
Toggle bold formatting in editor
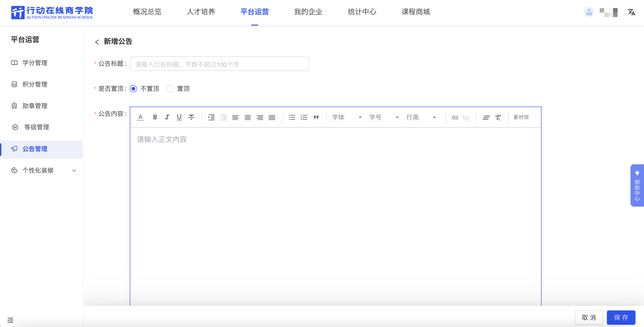(x=155, y=117)
